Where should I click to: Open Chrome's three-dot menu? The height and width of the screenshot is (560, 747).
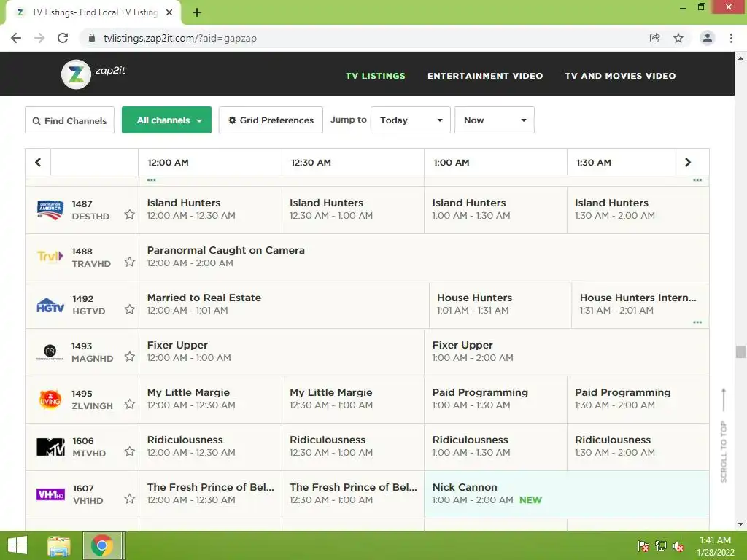pyautogui.click(x=731, y=38)
